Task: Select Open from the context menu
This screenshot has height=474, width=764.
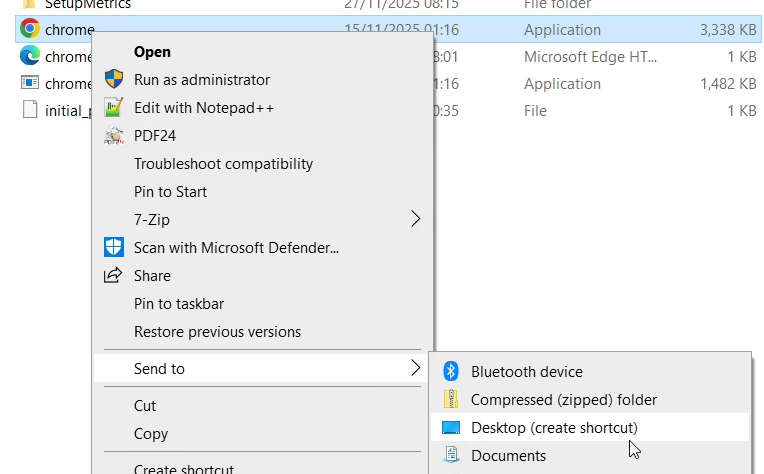Action: point(152,51)
